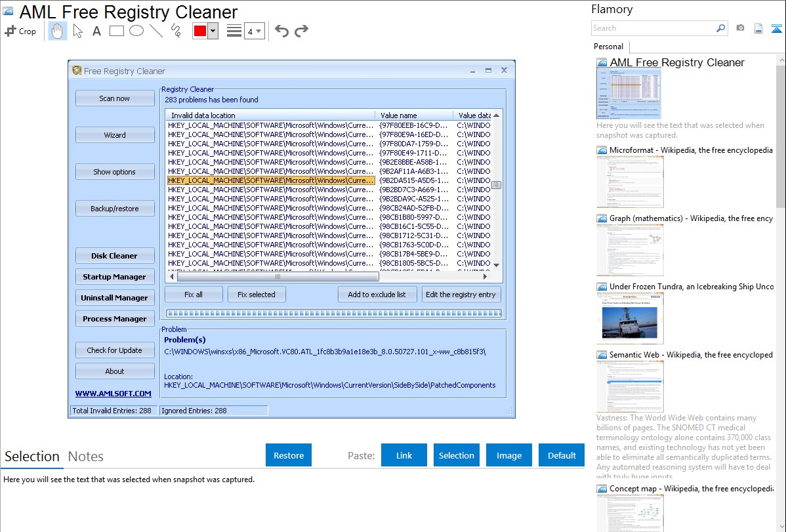Image resolution: width=786 pixels, height=532 pixels.
Task: Click the document page icon in Flamory
Action: tap(758, 28)
